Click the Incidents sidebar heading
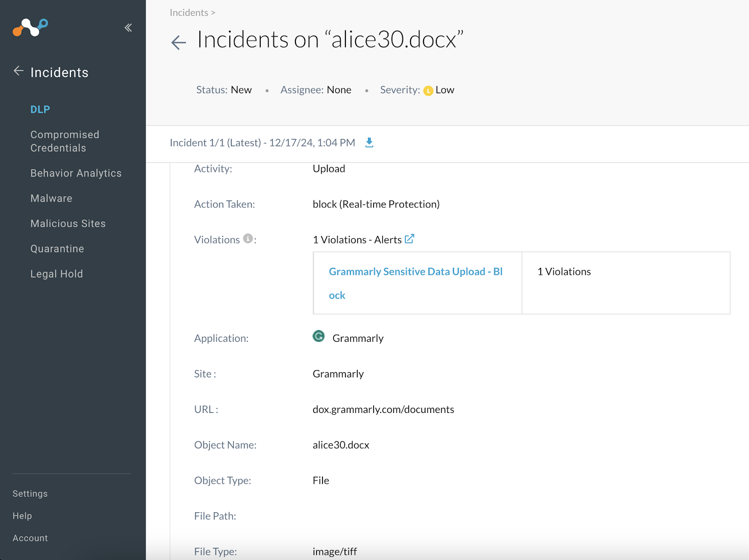The image size is (749, 560). (x=59, y=73)
